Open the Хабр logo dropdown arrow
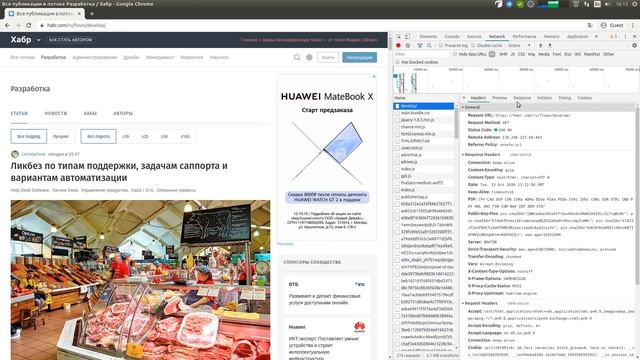The width and height of the screenshot is (640, 360). 38,40
